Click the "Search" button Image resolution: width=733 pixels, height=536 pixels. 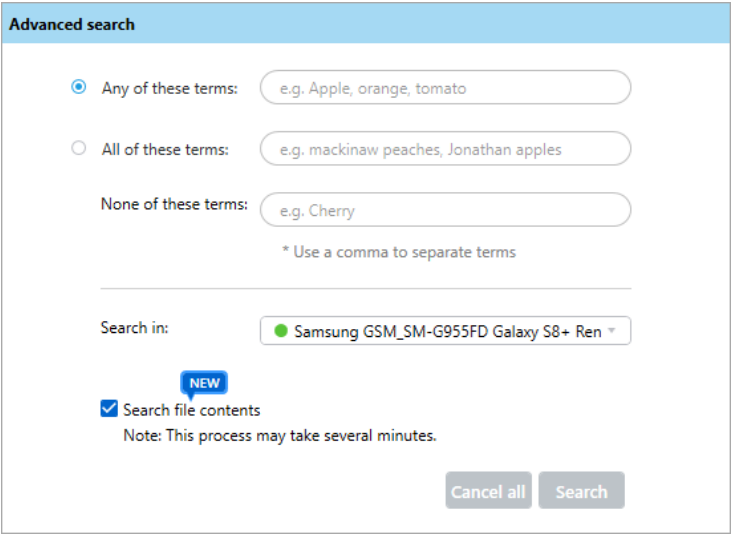pyautogui.click(x=582, y=491)
